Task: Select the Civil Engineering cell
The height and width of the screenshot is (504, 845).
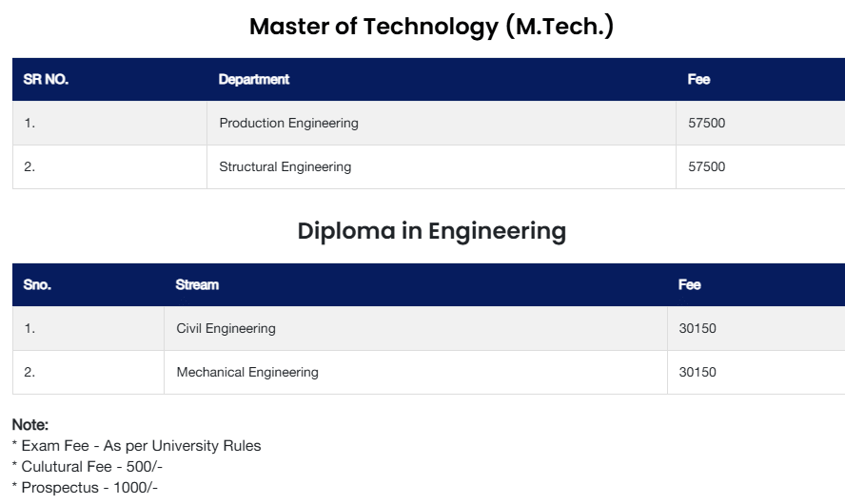Action: (226, 329)
